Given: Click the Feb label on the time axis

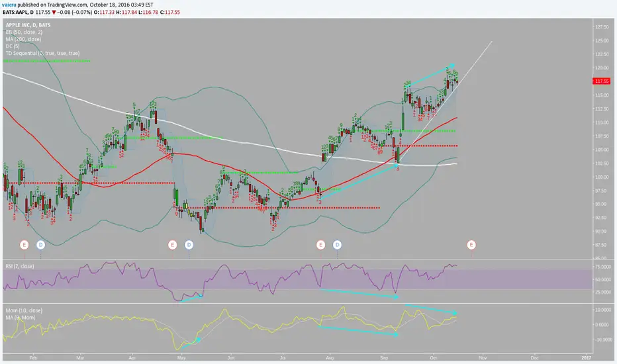Looking at the screenshot, I should (x=33, y=357).
